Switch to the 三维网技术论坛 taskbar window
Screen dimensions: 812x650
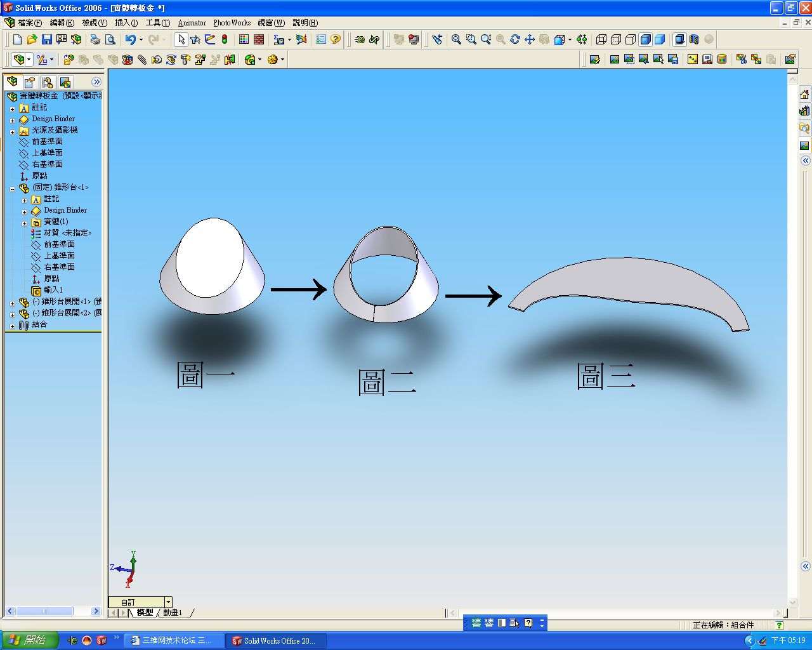[x=174, y=640]
